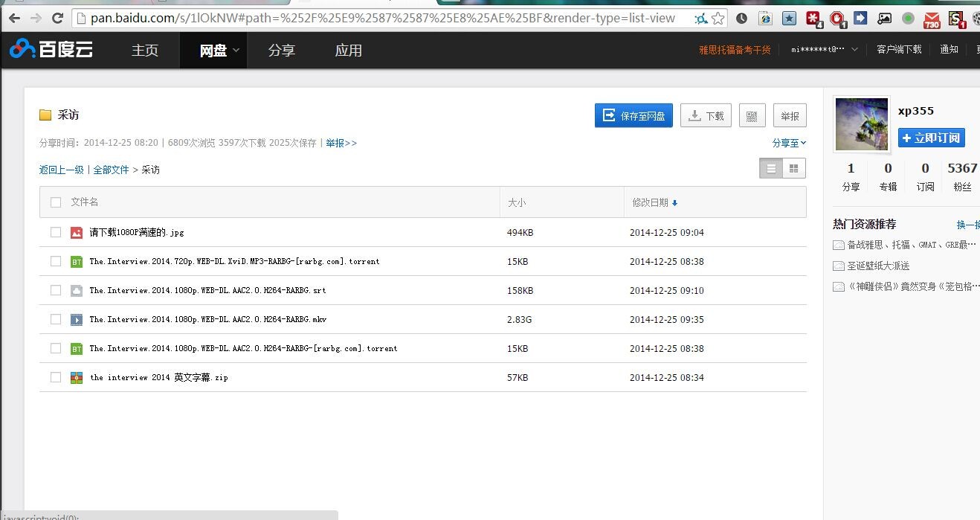Viewport: 980px width, 520px height.
Task: Click the 举报 report button
Action: (x=790, y=115)
